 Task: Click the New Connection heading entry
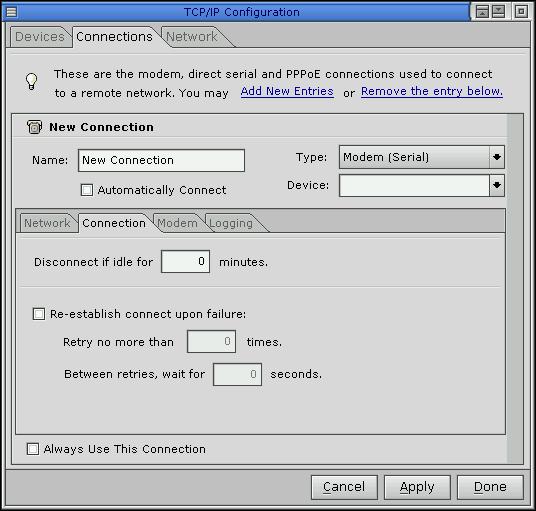[101, 127]
